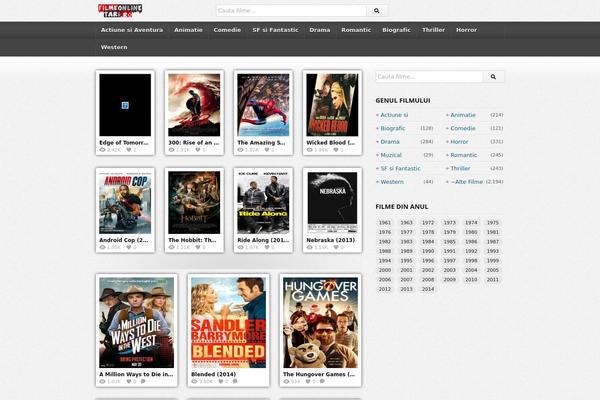The width and height of the screenshot is (600, 400).
Task: Open the Actiune si Aventura menu item
Action: 131,30
